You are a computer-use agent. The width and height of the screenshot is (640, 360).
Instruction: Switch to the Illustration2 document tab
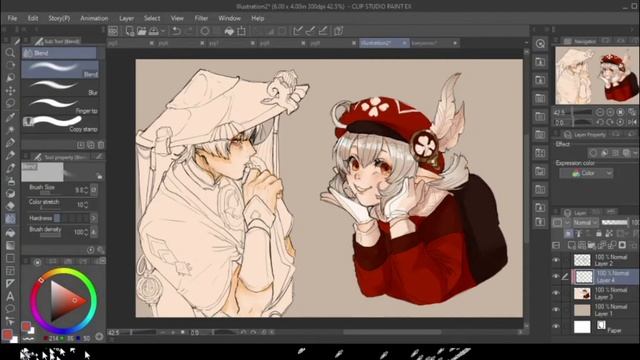384,43
